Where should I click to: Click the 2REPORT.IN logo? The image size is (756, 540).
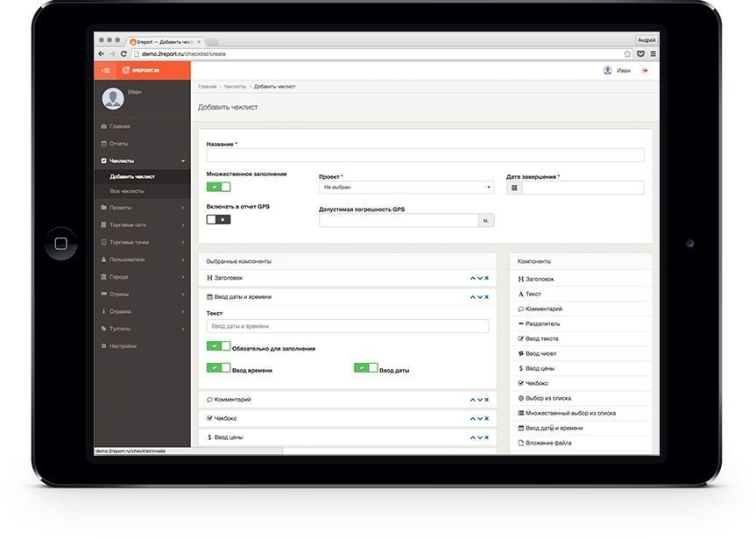140,70
